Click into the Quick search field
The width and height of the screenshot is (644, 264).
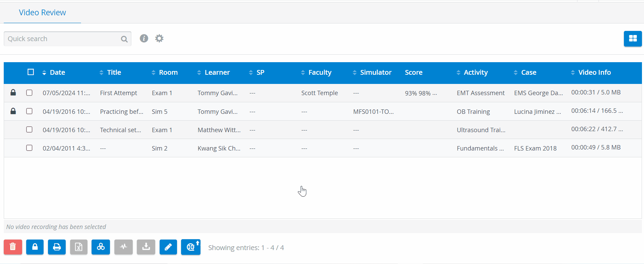pos(67,39)
